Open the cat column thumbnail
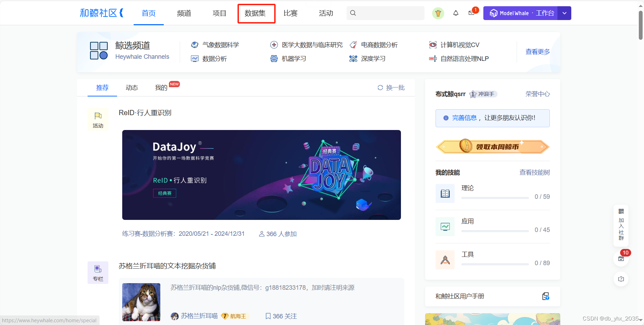This screenshot has width=644, height=325. pos(141,302)
